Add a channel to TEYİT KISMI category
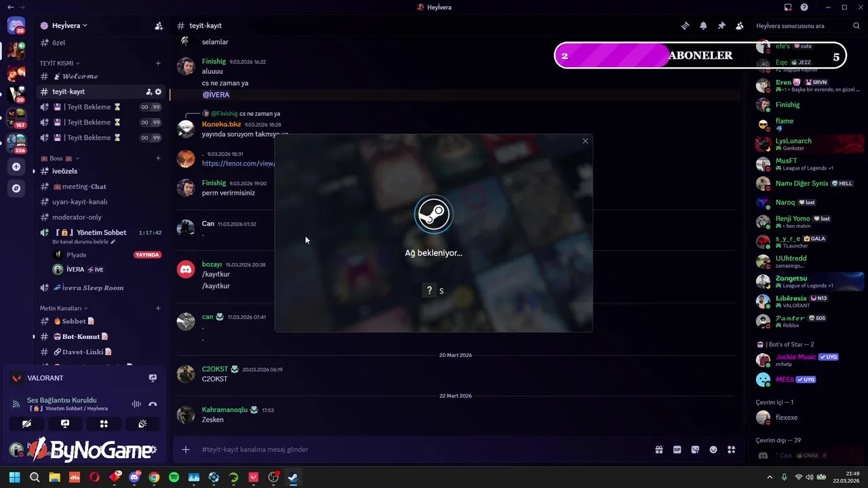 click(158, 63)
